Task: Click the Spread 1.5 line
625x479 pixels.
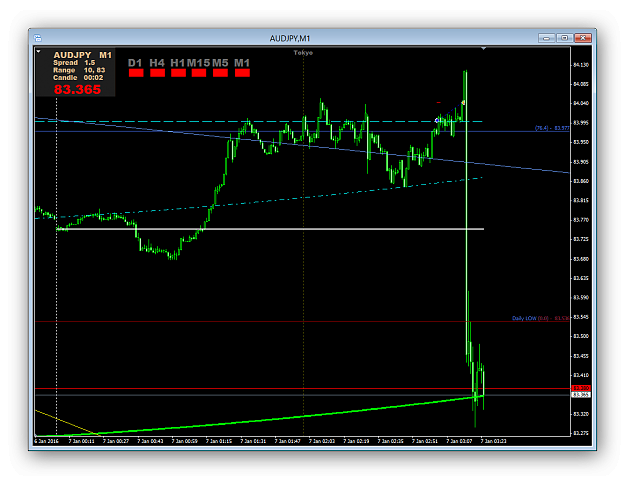Action: click(74, 63)
